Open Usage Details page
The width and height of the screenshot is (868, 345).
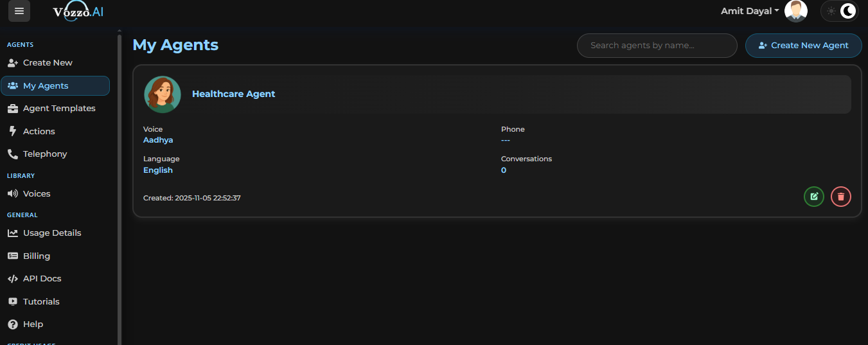coord(55,233)
